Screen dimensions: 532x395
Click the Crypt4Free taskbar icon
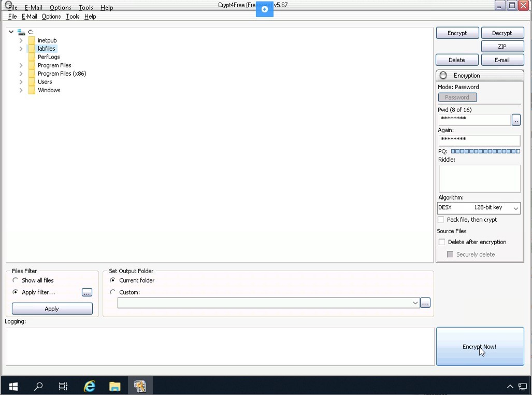tap(140, 386)
